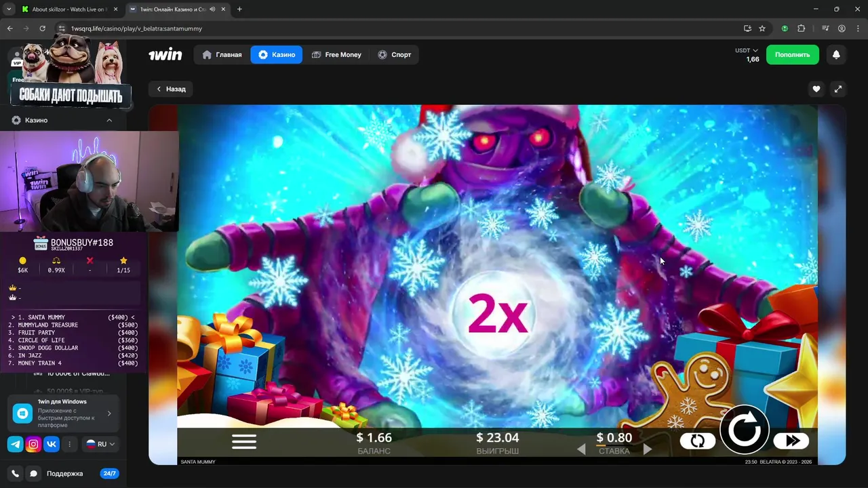
Task: Open the media controls icon
Action: [825, 28]
